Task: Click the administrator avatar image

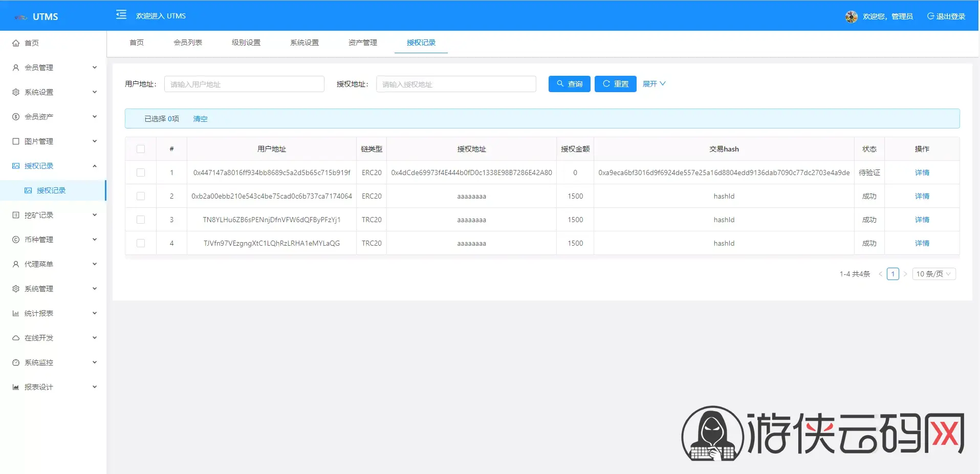Action: pos(851,16)
